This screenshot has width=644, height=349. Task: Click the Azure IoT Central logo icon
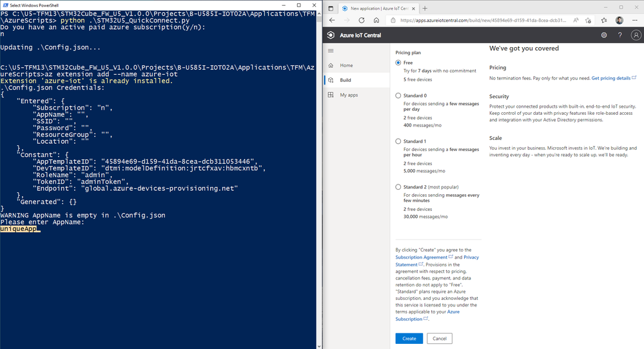coord(331,35)
